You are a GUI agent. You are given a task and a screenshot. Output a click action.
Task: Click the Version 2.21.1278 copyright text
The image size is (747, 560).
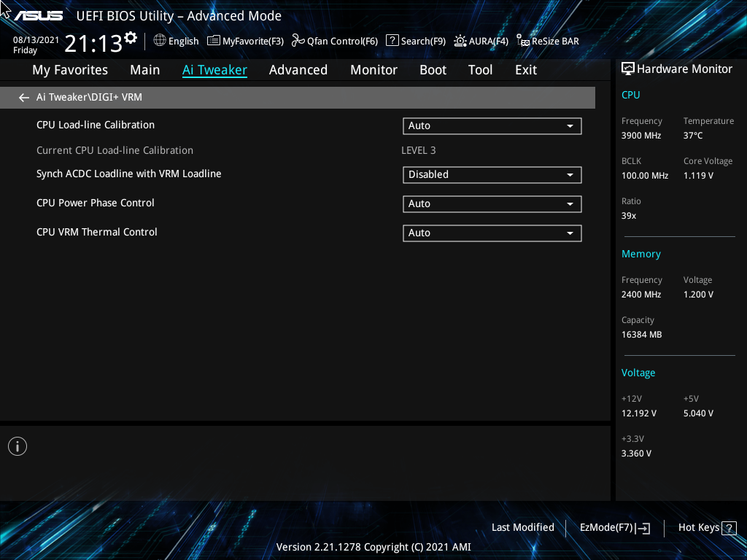(x=373, y=547)
